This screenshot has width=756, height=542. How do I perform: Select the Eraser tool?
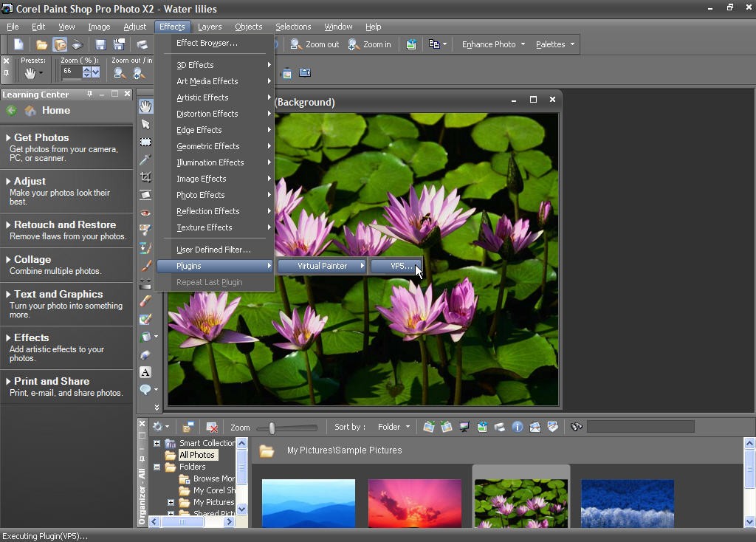145,301
